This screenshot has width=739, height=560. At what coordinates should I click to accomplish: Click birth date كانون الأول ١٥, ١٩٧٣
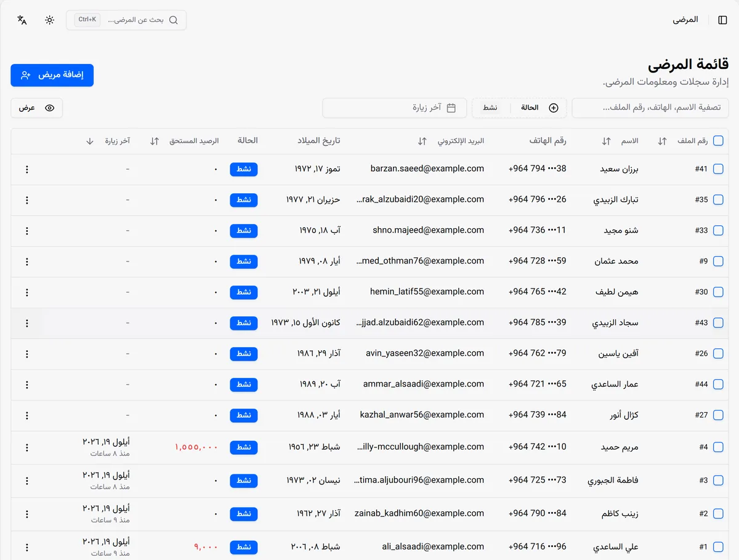[x=306, y=322]
